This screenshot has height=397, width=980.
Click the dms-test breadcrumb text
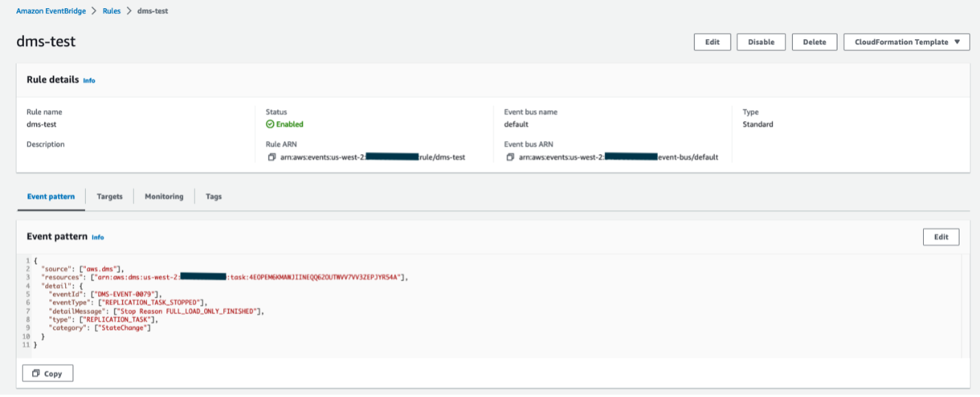(153, 12)
